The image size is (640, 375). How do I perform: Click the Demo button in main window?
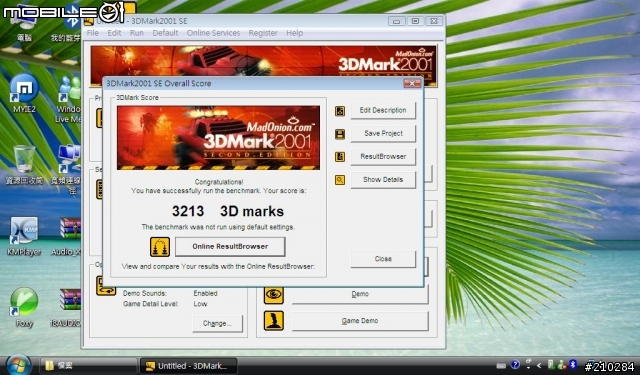(360, 294)
